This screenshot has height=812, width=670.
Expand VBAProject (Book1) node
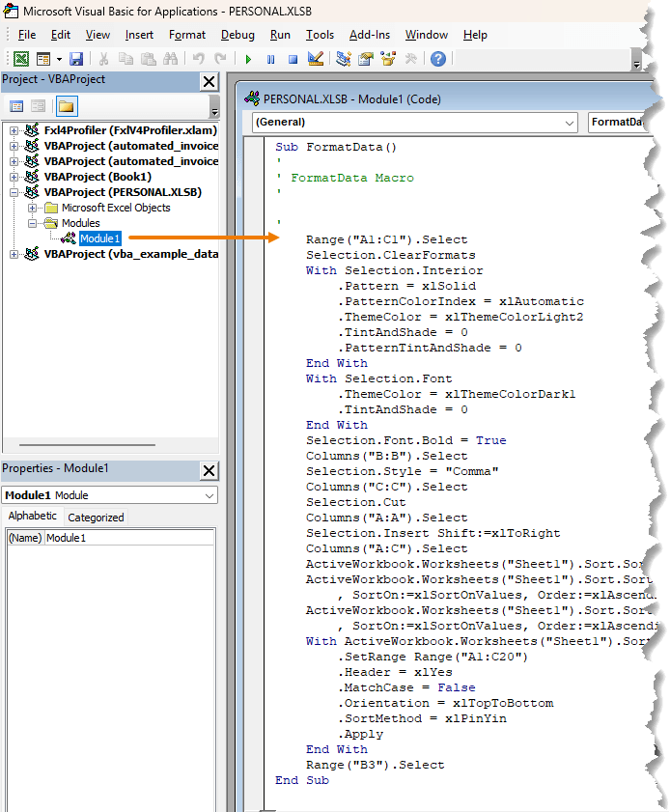14,177
